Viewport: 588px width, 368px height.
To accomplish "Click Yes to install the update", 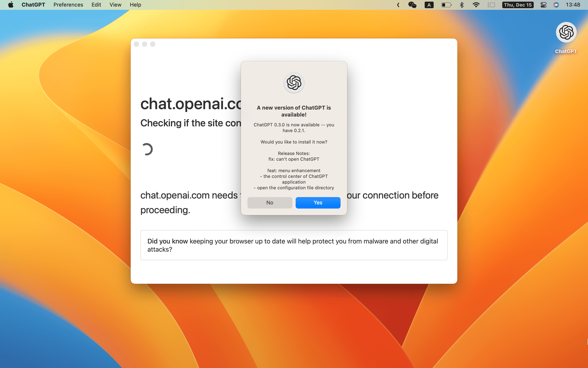I will (x=318, y=202).
